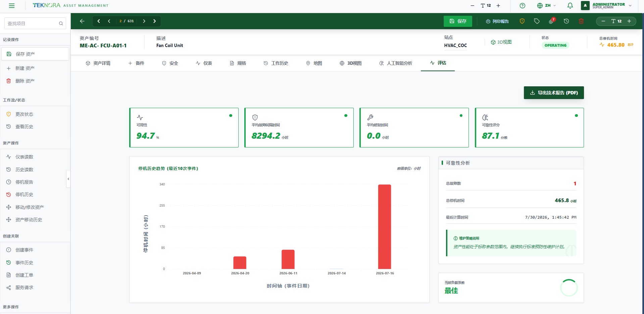
Task: Click the search magnifier icon
Action: point(61,24)
